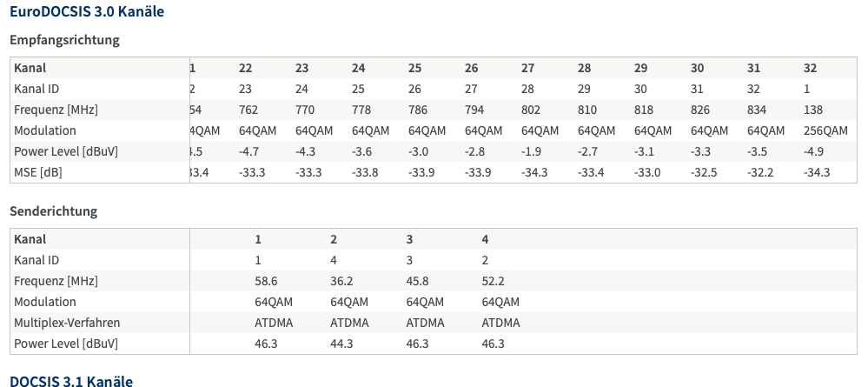868x387 pixels.
Task: Click the 762 MHz frequency cell
Action: 248,110
